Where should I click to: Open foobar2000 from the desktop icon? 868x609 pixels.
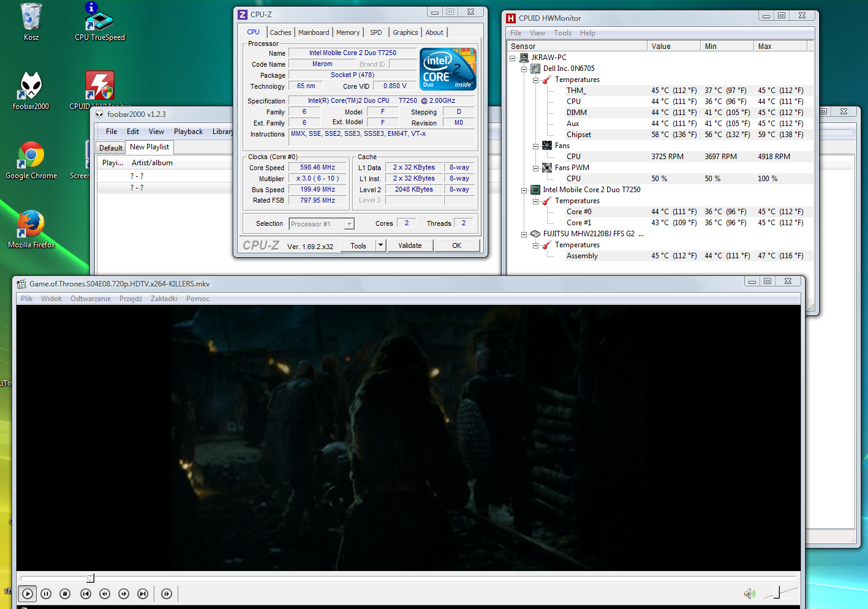click(29, 91)
